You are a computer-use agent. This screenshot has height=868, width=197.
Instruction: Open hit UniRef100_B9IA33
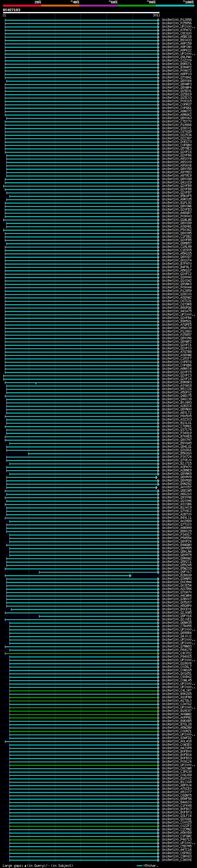click(177, 40)
